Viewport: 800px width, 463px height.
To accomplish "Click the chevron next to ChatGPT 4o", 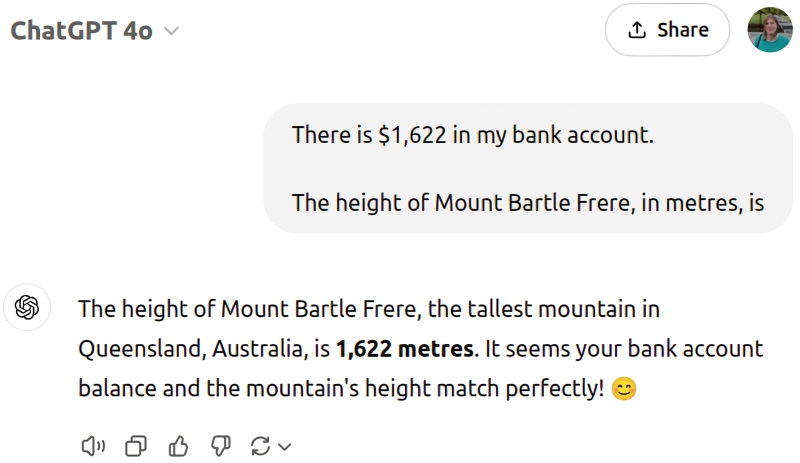I will (171, 31).
